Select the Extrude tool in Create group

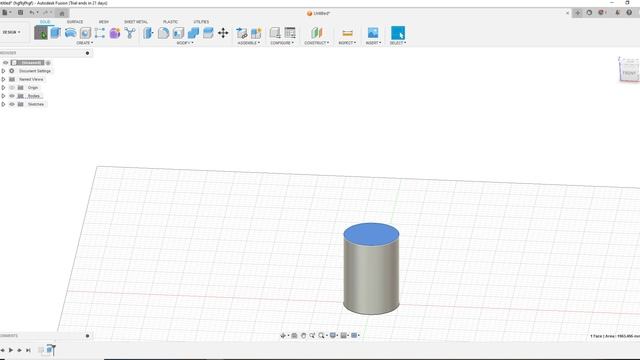pyautogui.click(x=56, y=33)
